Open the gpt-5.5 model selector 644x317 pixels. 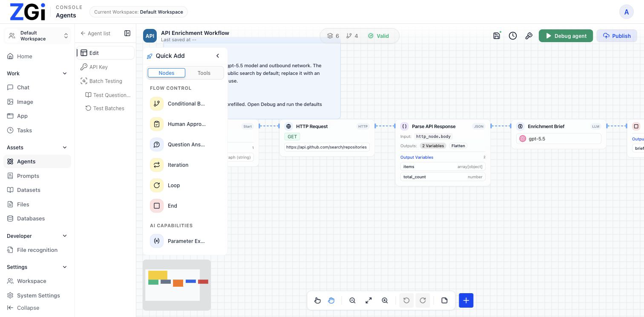coord(558,139)
